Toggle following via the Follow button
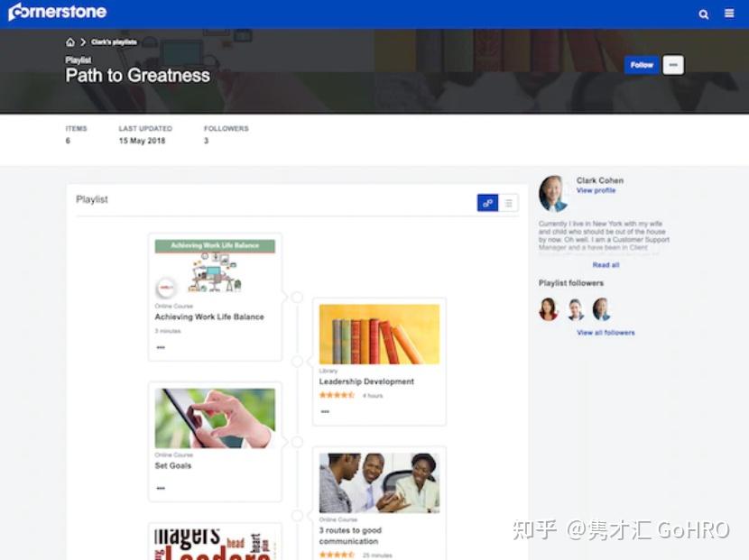749x560 pixels. pos(641,65)
